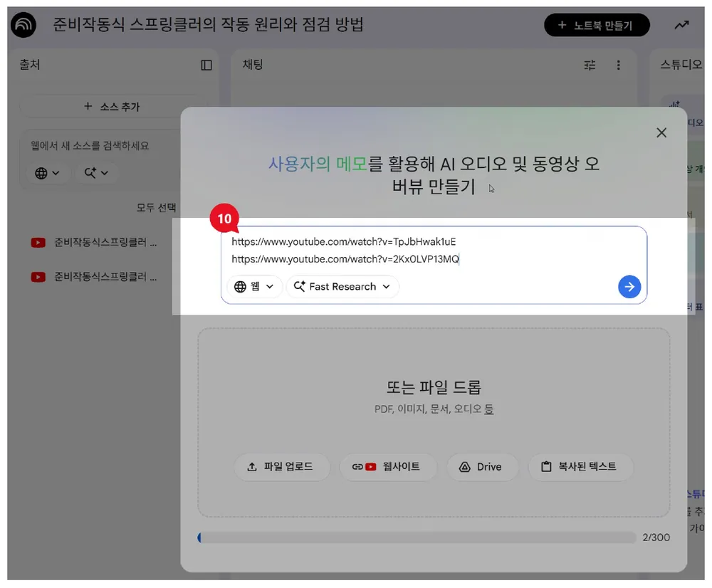Click the 노트북 만들기 button
Viewport: 712px width, 588px height.
pyautogui.click(x=597, y=25)
